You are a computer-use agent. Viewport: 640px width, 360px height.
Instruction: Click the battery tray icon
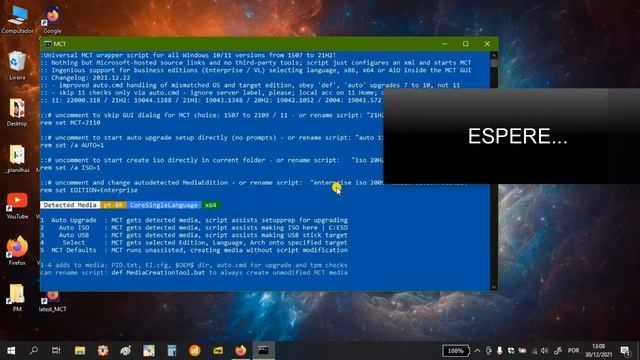pos(522,351)
